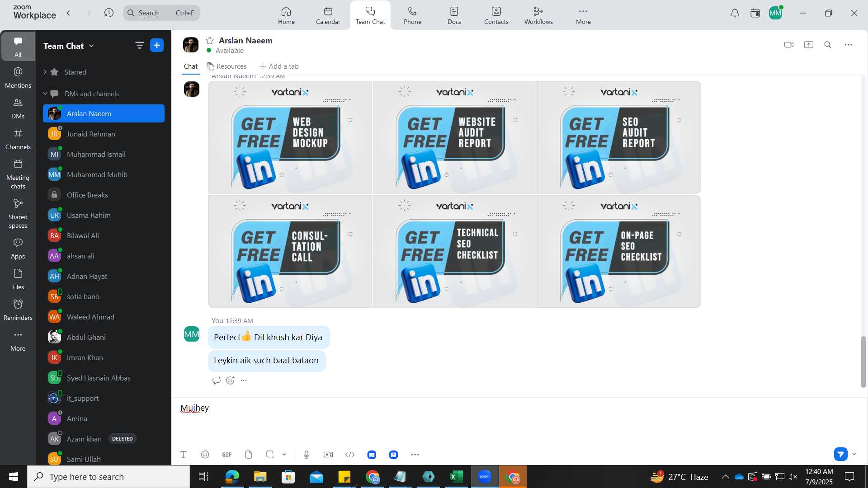Open chat history clock icon
The image size is (868, 488).
click(108, 13)
